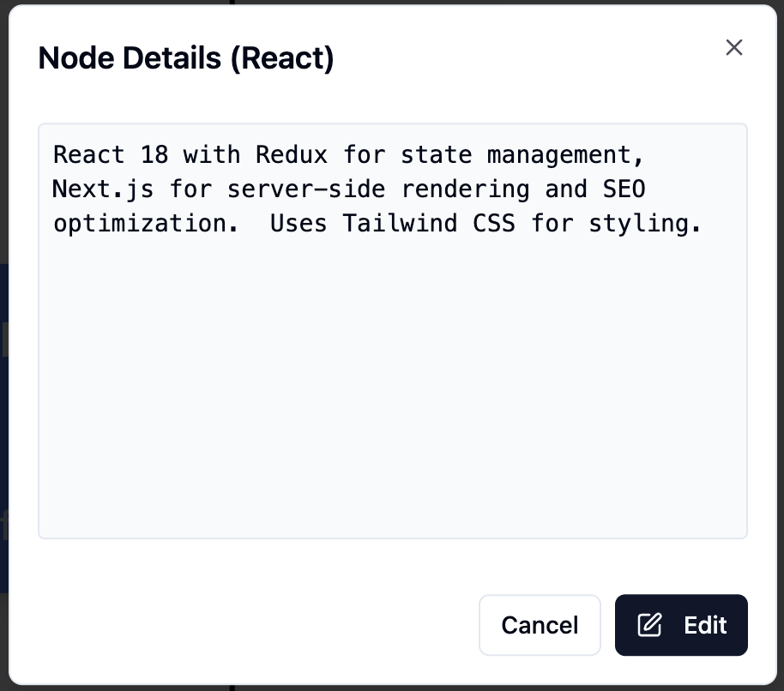Click the word "server-side" in the text
784x691 pixels.
coord(306,189)
